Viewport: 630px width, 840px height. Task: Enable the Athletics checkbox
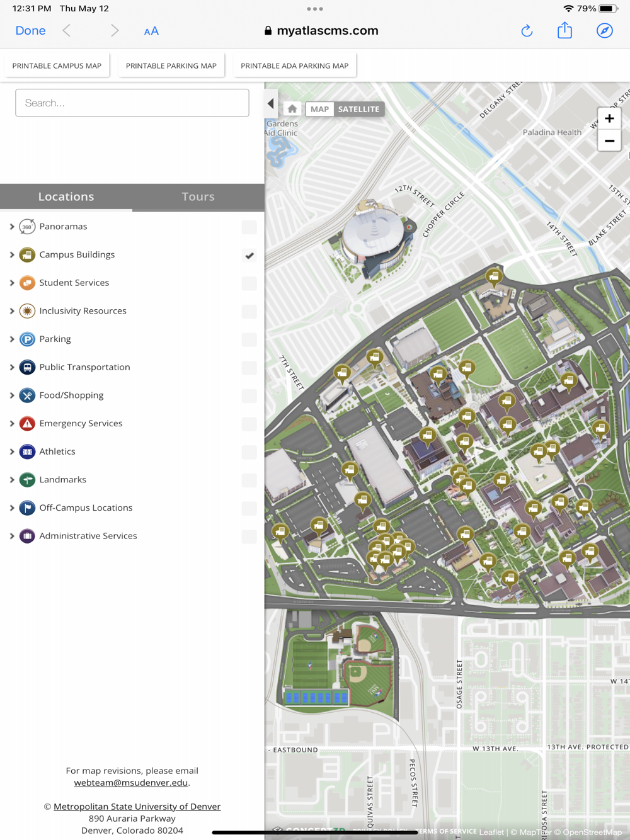point(249,451)
